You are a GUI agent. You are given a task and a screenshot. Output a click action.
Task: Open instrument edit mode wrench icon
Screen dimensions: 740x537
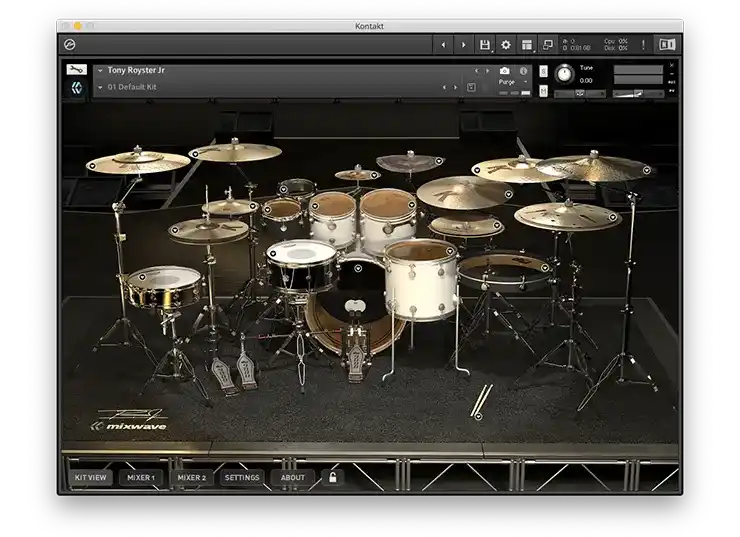tap(76, 70)
